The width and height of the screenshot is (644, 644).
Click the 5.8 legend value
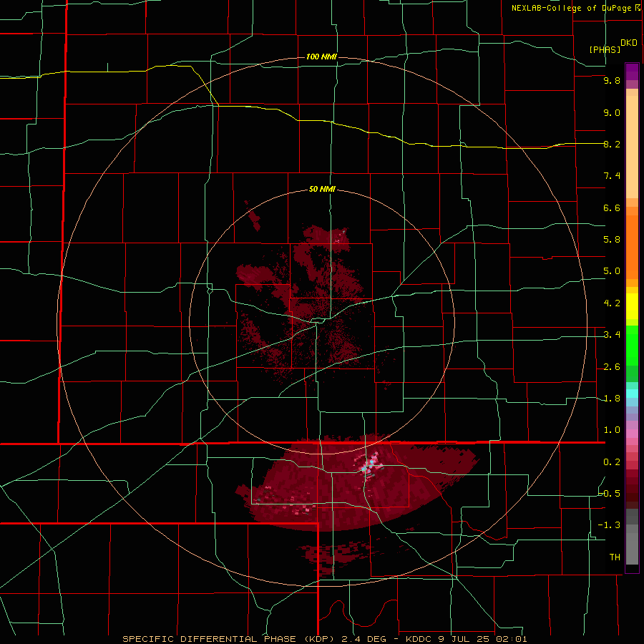612,240
